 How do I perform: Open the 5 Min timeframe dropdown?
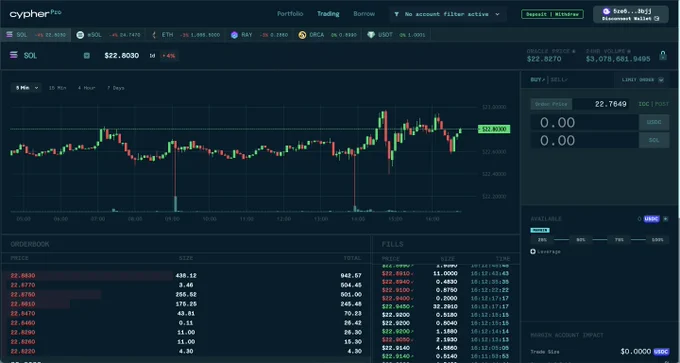tap(26, 88)
